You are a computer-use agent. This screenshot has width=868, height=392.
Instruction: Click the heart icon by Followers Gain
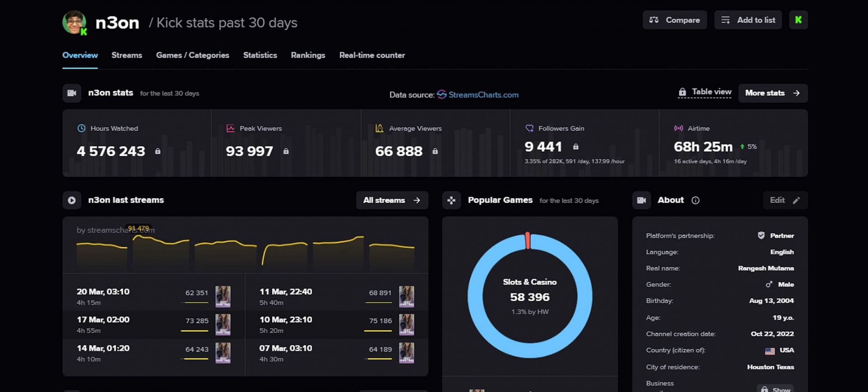(x=529, y=128)
